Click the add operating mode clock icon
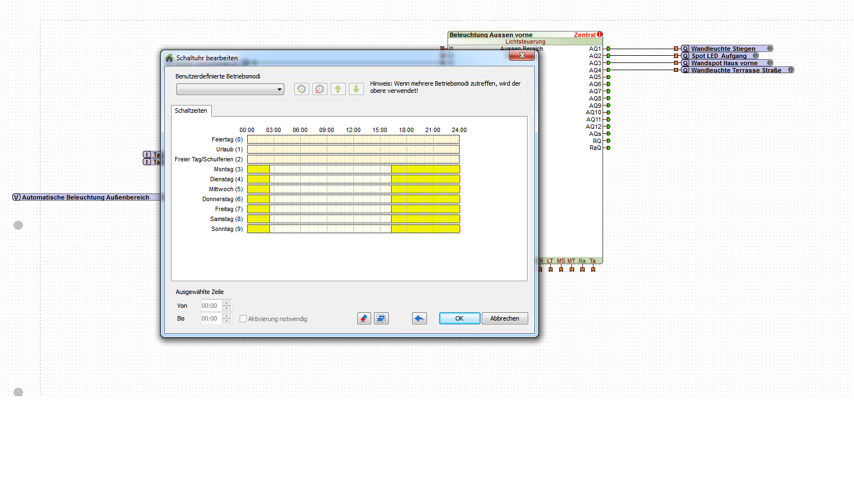854x504 pixels. pyautogui.click(x=301, y=89)
